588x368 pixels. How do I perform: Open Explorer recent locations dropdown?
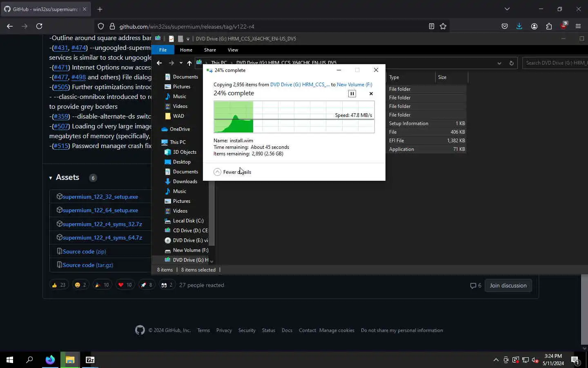coord(181,63)
